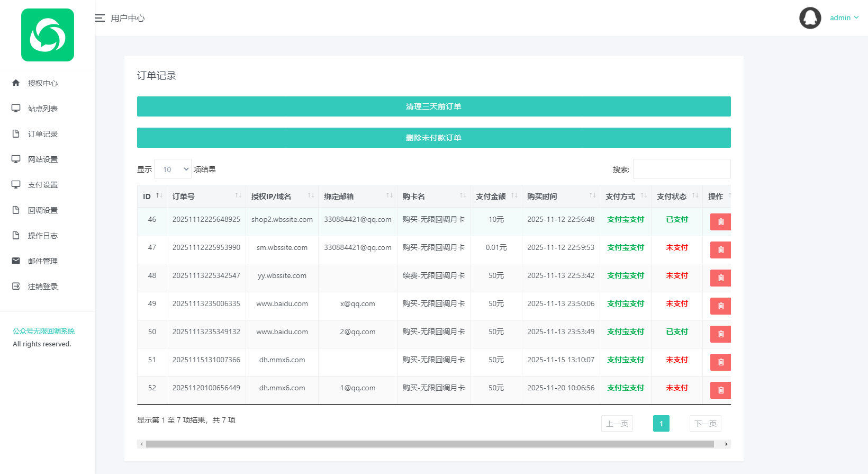Open the admin user dropdown
Screen dimensions: 868x474
844,17
